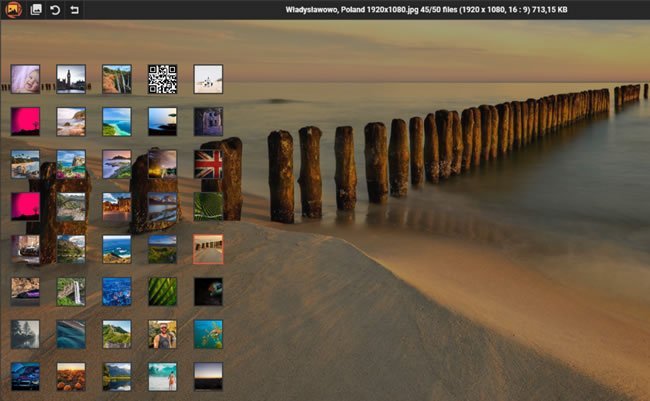
Task: Select the orange flowers at sunset thumbnail
Action: click(x=71, y=377)
